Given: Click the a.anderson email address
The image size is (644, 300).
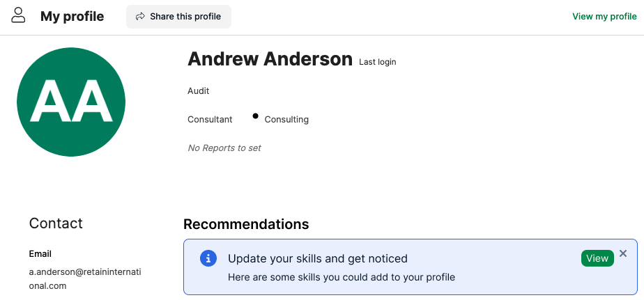Looking at the screenshot, I should (85, 279).
